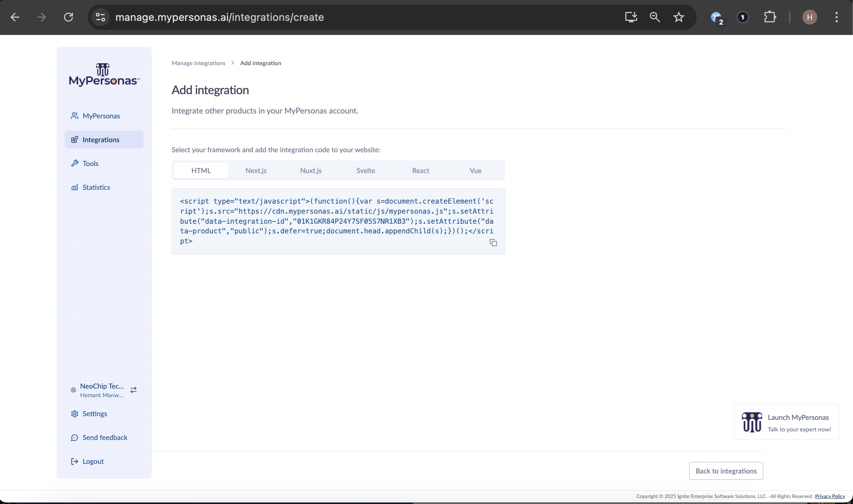Open the Extensions puzzle menu
Image resolution: width=853 pixels, height=504 pixels.
(x=770, y=17)
